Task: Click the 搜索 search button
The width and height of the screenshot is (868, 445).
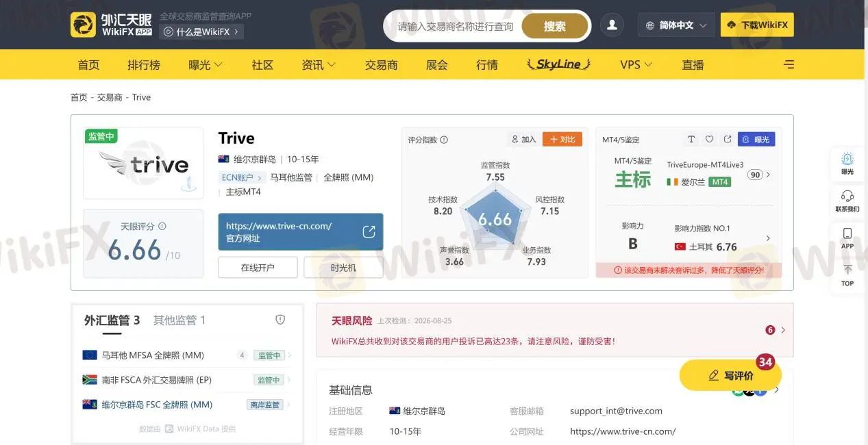Action: coord(555,26)
